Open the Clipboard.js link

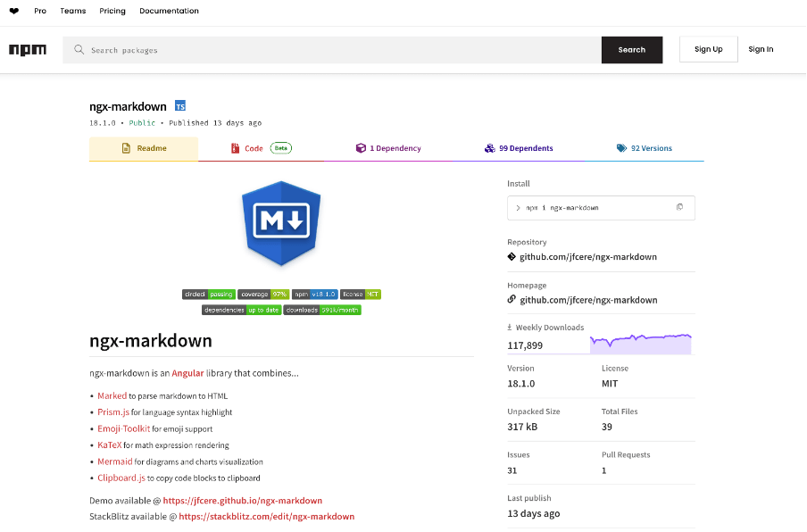[x=121, y=478]
